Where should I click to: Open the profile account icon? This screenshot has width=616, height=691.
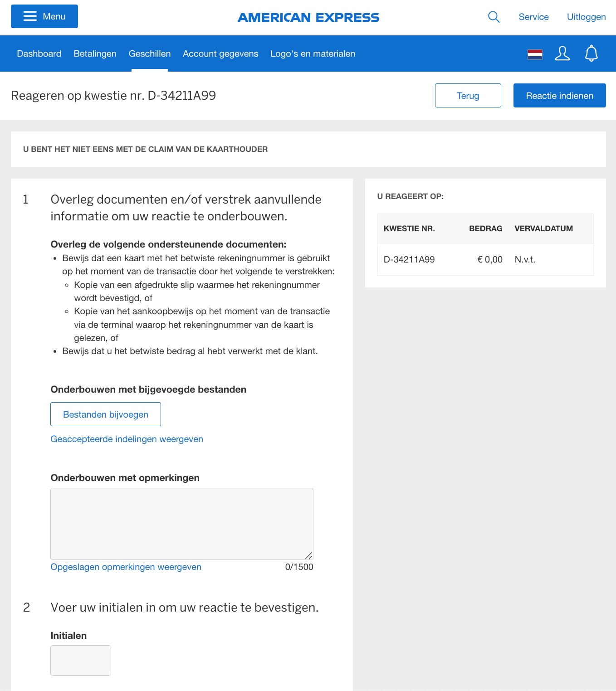[562, 54]
